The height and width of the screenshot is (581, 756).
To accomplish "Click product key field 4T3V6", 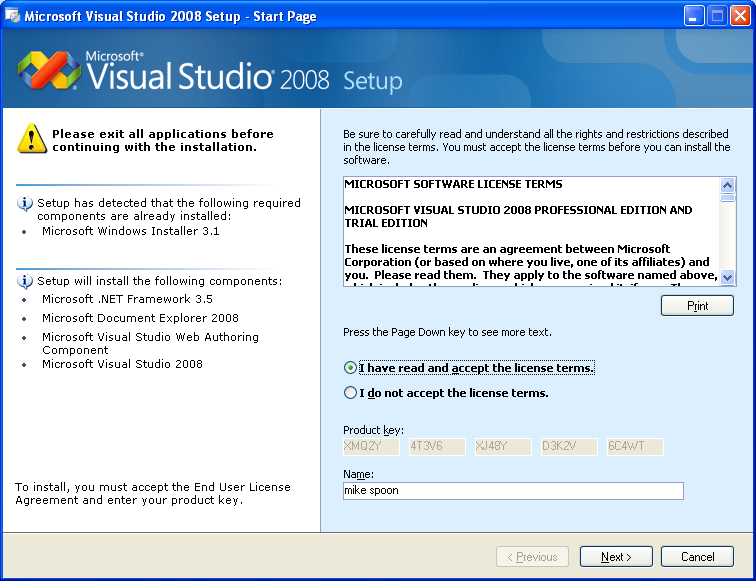I will (x=437, y=446).
